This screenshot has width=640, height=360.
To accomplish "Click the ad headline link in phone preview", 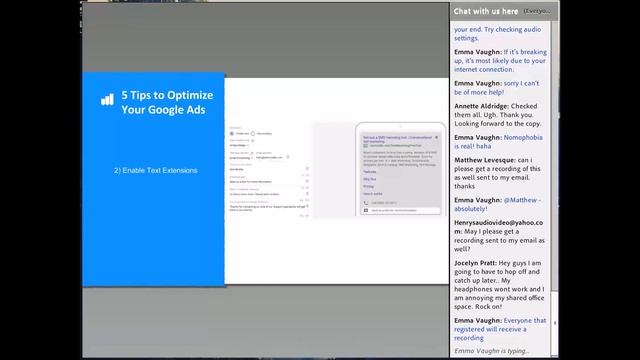I will 398,139.
